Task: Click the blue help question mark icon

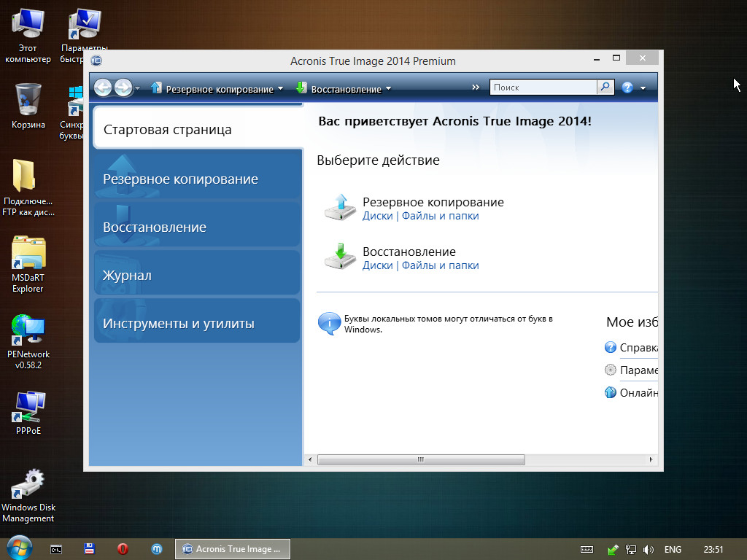Action: coord(627,88)
